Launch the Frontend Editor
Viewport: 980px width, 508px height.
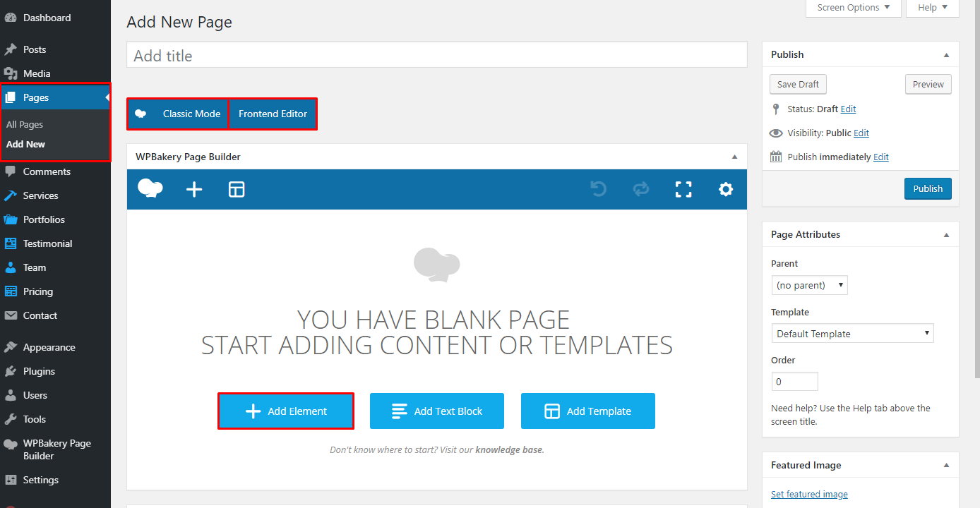click(273, 114)
